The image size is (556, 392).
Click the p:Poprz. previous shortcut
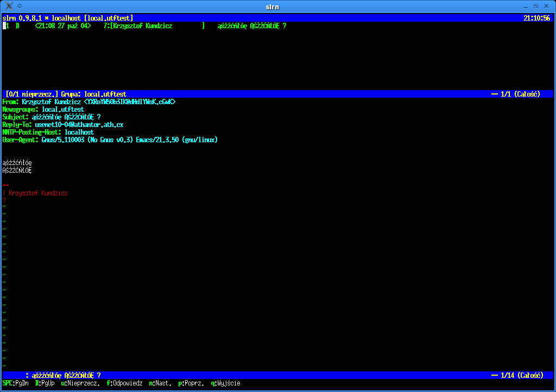[x=191, y=383]
